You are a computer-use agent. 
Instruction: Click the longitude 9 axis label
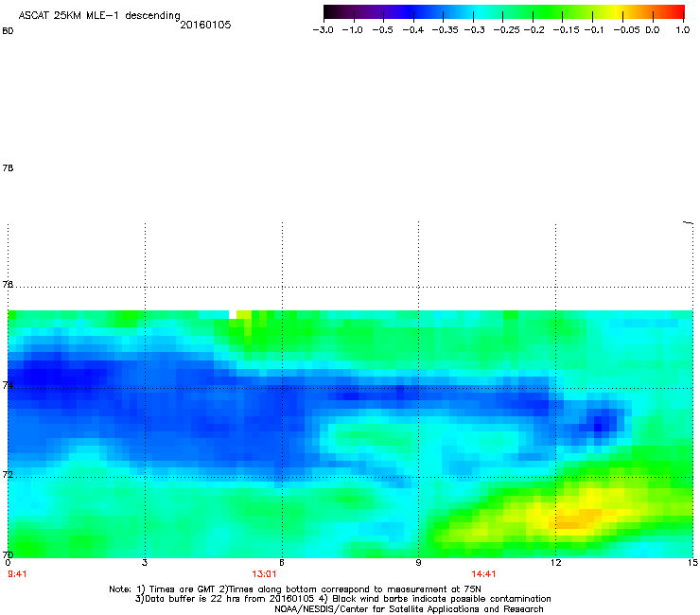418,563
